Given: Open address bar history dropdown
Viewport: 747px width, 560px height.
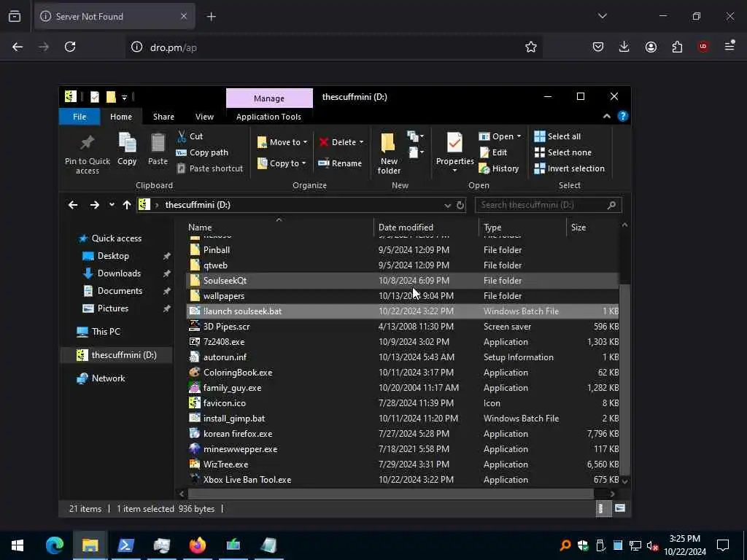Looking at the screenshot, I should click(447, 205).
